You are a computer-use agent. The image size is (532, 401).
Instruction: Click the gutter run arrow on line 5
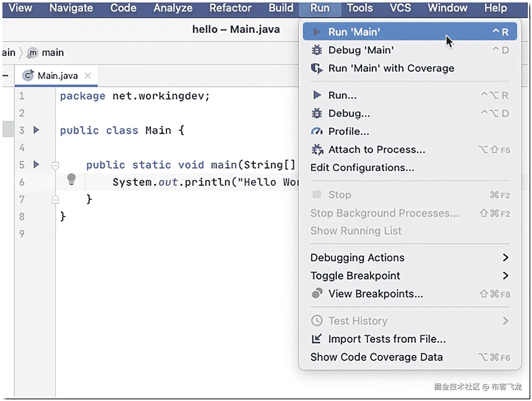pyautogui.click(x=36, y=164)
